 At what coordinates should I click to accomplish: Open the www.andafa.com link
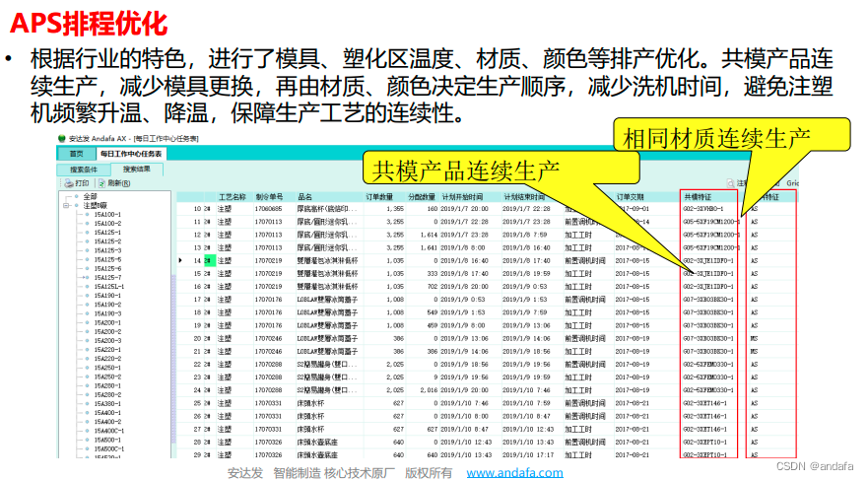click(514, 473)
